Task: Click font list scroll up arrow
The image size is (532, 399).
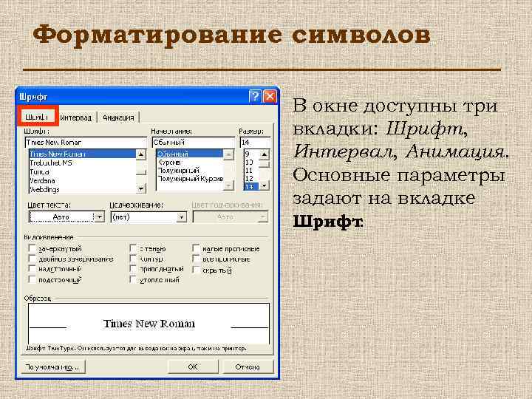Action: click(141, 154)
